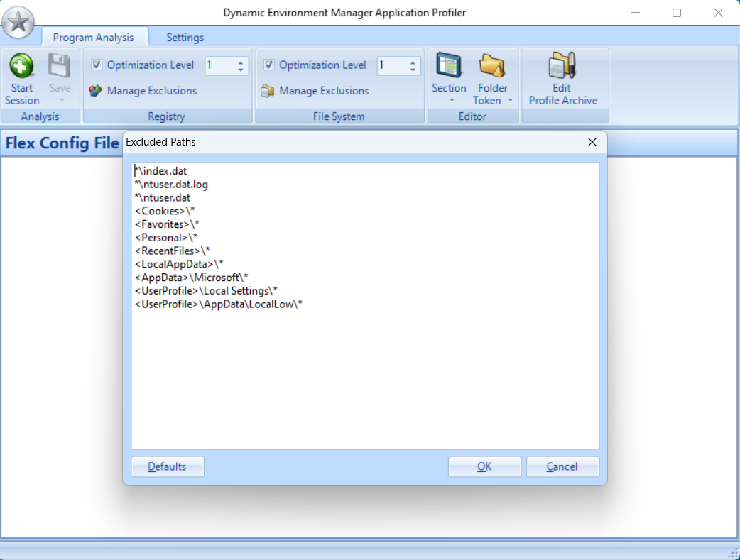Switch to the Settings tab
The width and height of the screenshot is (740, 560).
(x=185, y=38)
